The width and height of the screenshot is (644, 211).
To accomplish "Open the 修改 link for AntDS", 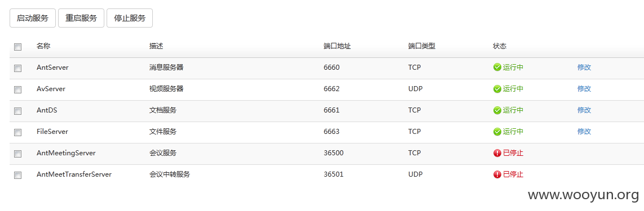I will click(x=584, y=110).
